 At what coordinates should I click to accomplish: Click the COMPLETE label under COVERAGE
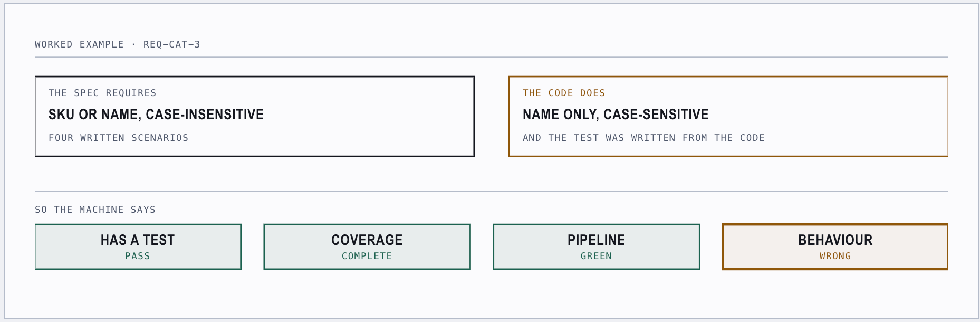pos(367,256)
